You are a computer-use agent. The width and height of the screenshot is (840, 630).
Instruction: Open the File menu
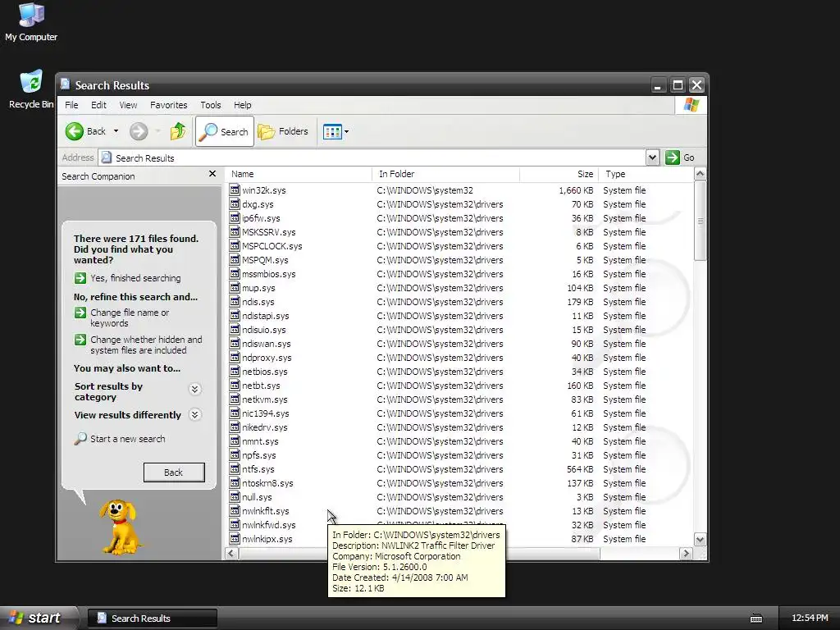pyautogui.click(x=71, y=105)
